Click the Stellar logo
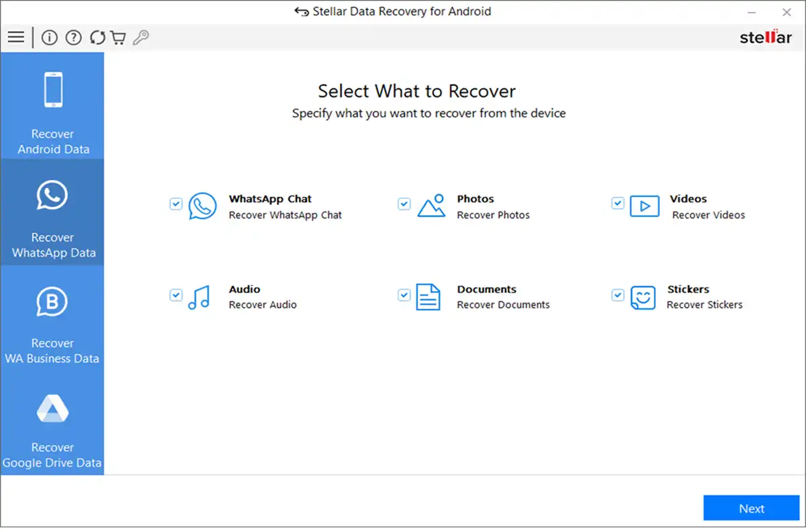The height and width of the screenshot is (532, 806). click(x=765, y=38)
